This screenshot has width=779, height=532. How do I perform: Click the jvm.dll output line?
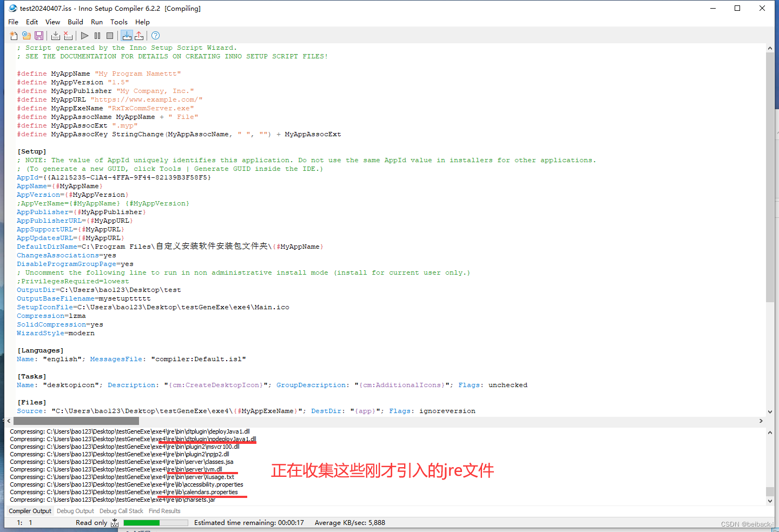pyautogui.click(x=116, y=469)
